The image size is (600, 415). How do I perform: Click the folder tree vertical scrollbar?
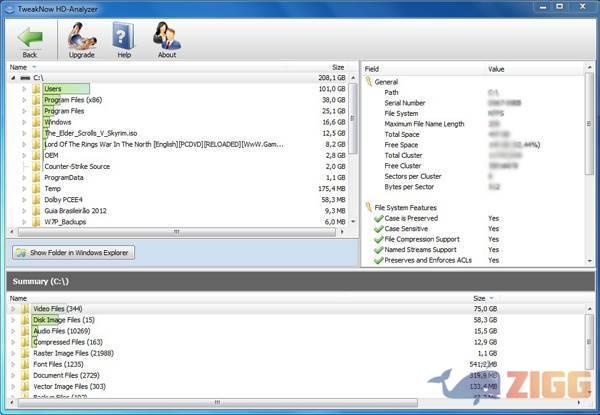(x=353, y=119)
